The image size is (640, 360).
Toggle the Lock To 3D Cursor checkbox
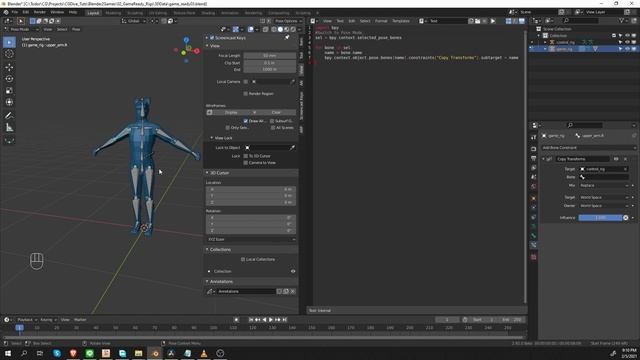(246, 156)
